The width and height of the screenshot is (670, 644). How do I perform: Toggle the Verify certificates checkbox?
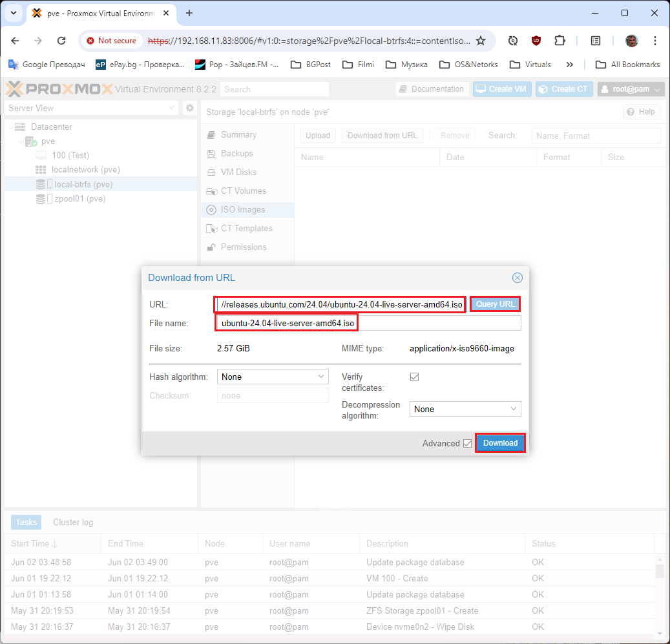(x=414, y=377)
